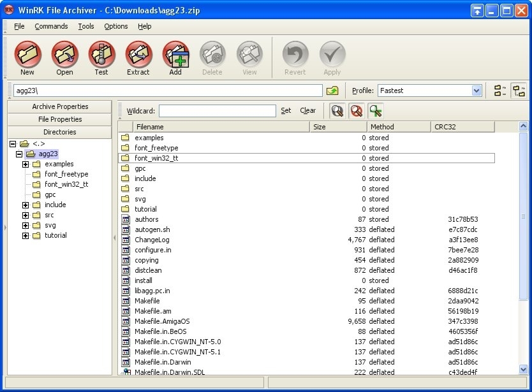The width and height of the screenshot is (532, 392).
Task: Expand the include tree node
Action: (26, 205)
